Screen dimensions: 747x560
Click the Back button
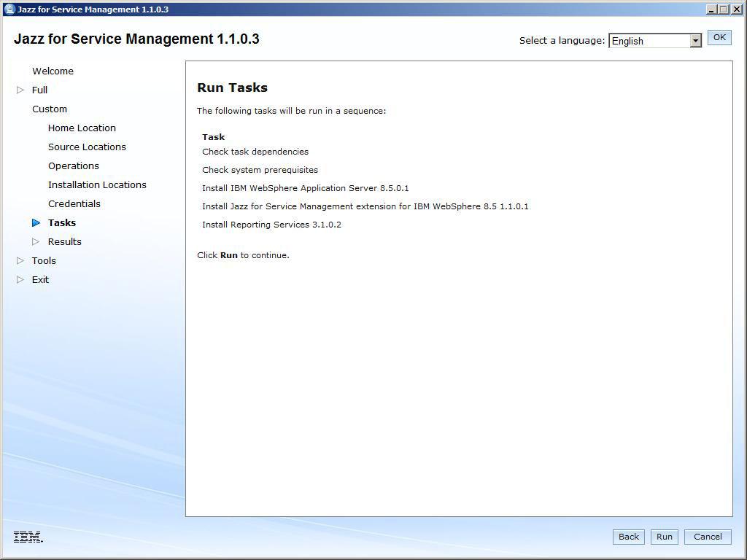(x=628, y=537)
